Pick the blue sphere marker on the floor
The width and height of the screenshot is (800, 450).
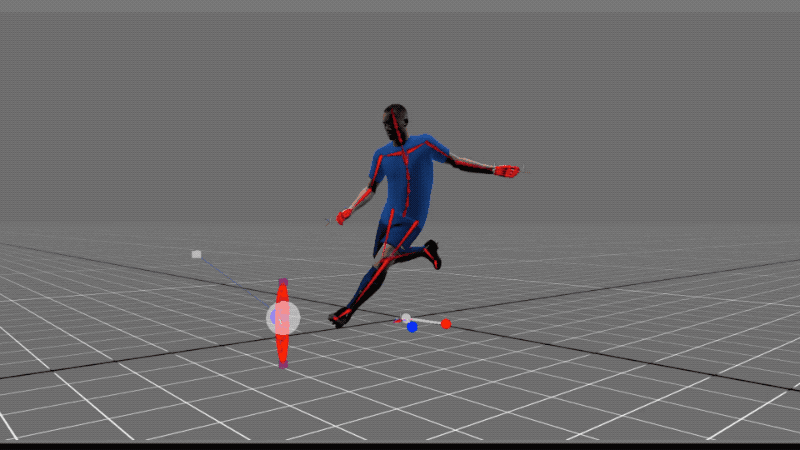412,327
